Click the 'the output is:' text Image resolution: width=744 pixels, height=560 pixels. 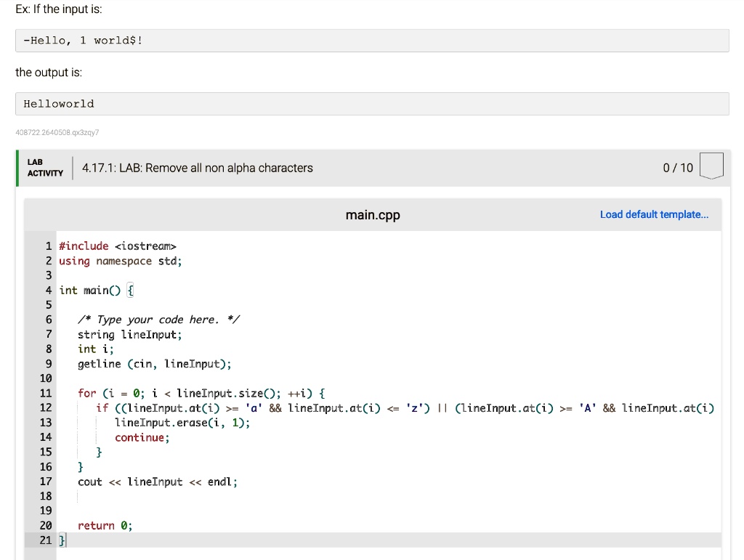[x=49, y=73]
